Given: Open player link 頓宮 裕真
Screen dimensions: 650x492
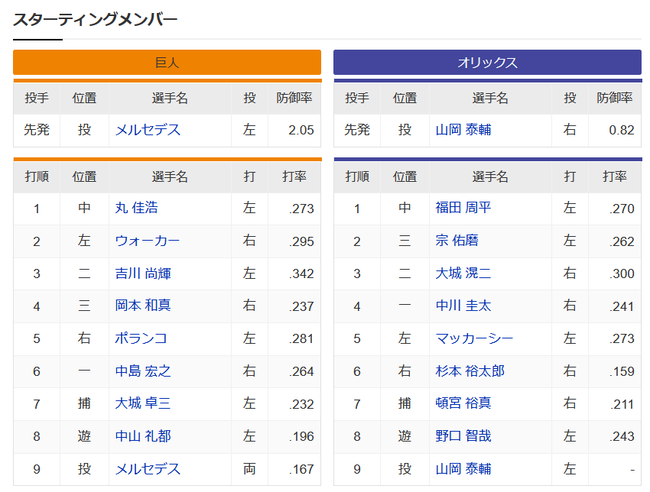Looking at the screenshot, I should pyautogui.click(x=463, y=403).
